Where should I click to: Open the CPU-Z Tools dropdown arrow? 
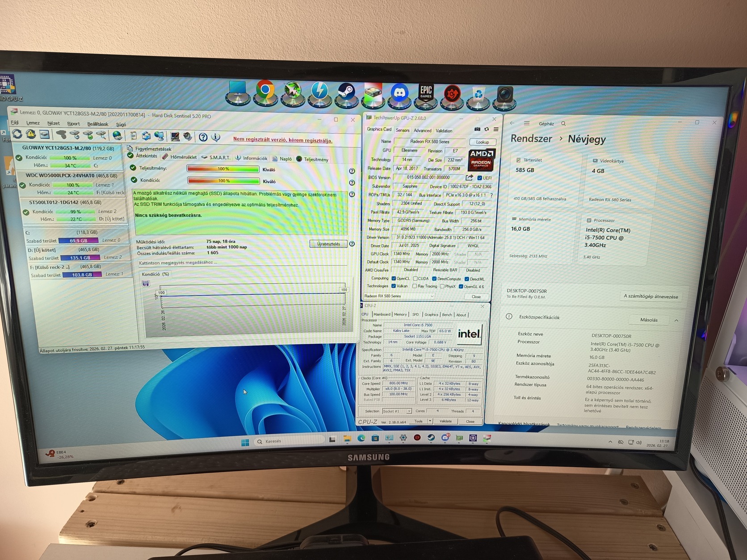430,421
